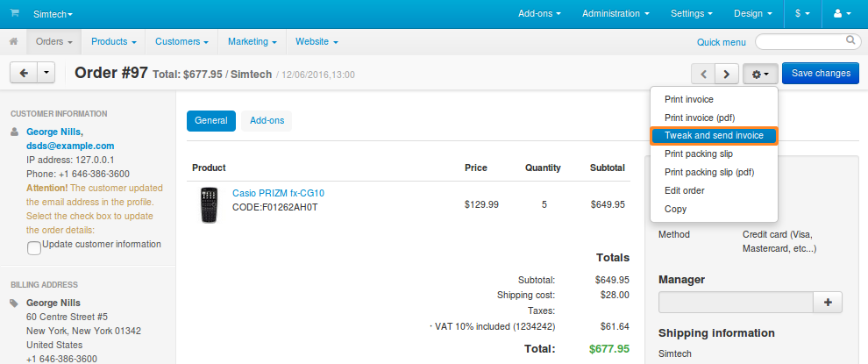Open the Design dropdown menu
The width and height of the screenshot is (868, 364).
753,14
